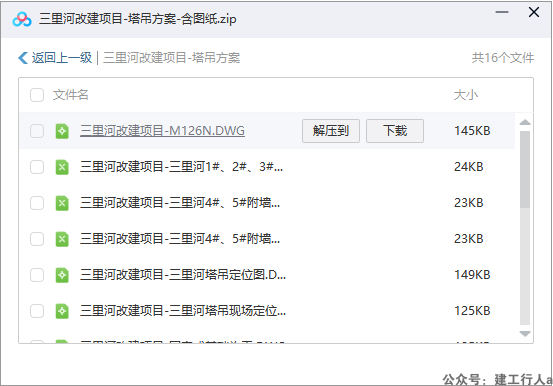Open the file 三里河改建项目-M126N.DWG

click(162, 131)
